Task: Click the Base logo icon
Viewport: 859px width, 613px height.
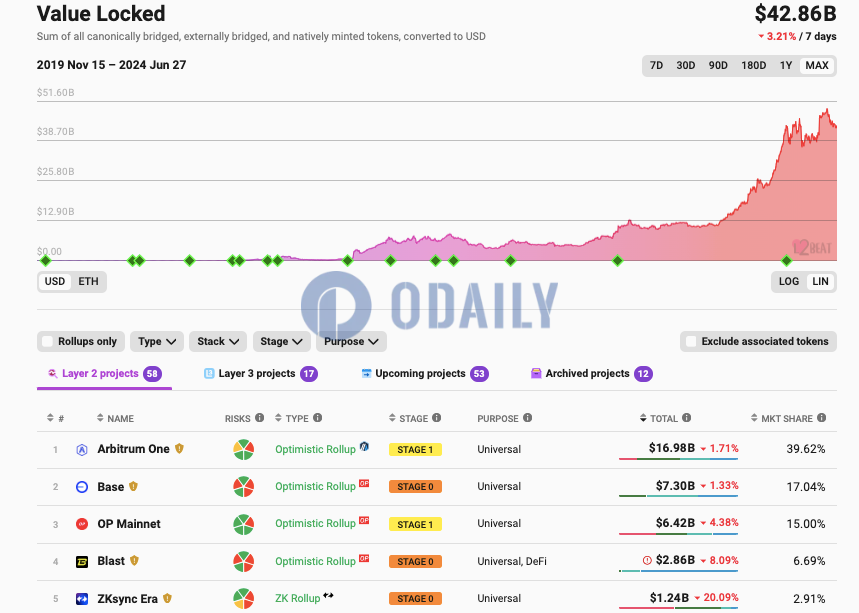Action: point(82,487)
